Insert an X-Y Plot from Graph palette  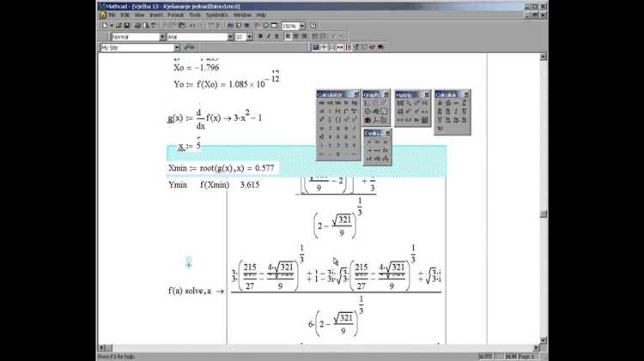tap(368, 103)
